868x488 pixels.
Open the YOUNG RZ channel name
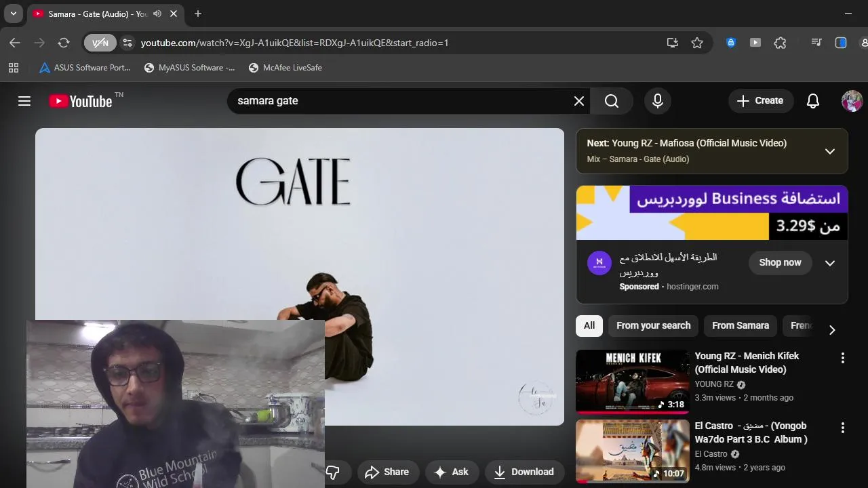[x=714, y=384]
